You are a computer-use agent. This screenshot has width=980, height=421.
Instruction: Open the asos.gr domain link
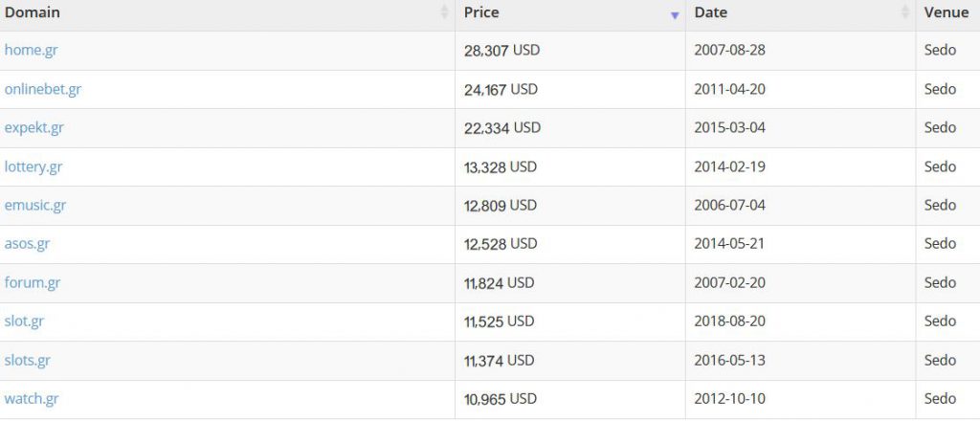[x=27, y=244]
